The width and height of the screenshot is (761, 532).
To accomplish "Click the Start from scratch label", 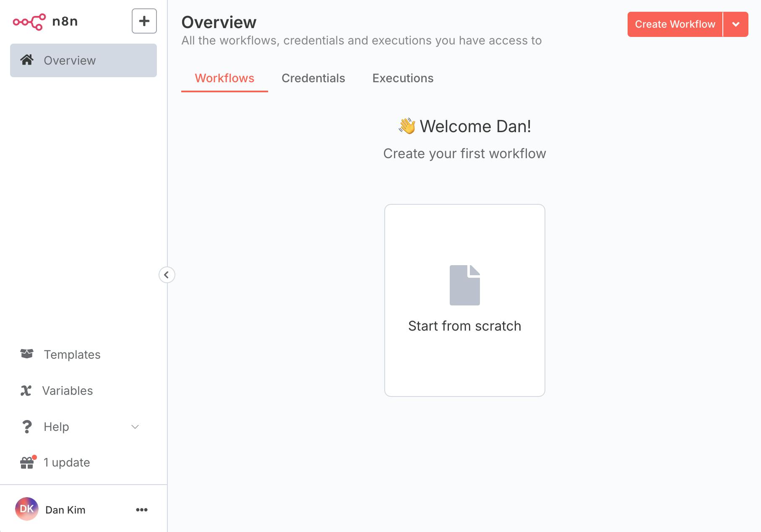I will (464, 326).
